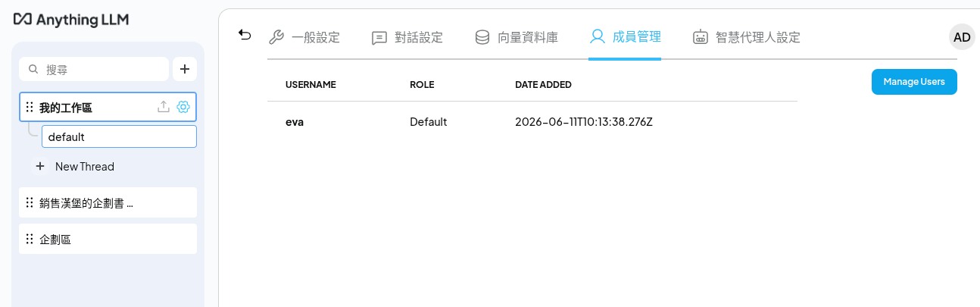Click the Anything LLM logo
This screenshot has height=307, width=980.
click(70, 18)
